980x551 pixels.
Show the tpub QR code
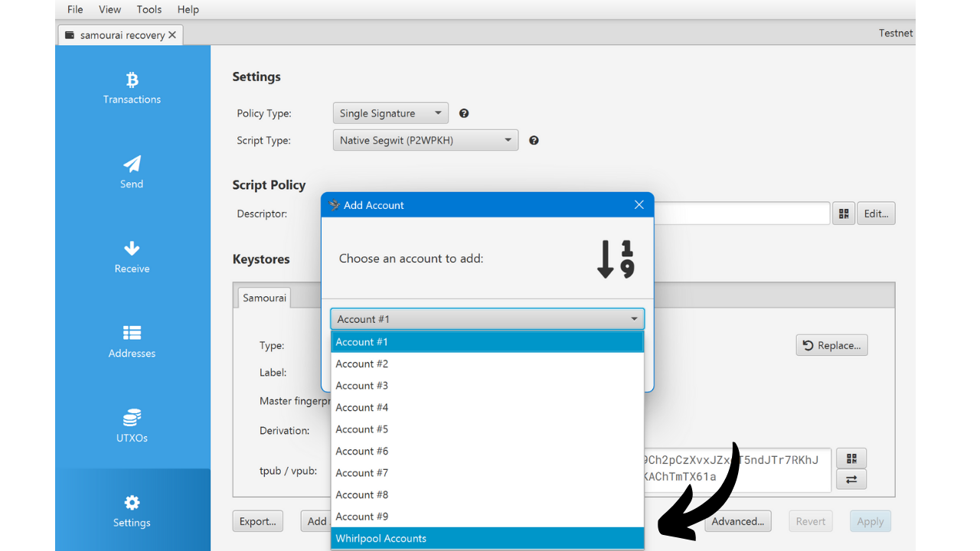point(851,458)
